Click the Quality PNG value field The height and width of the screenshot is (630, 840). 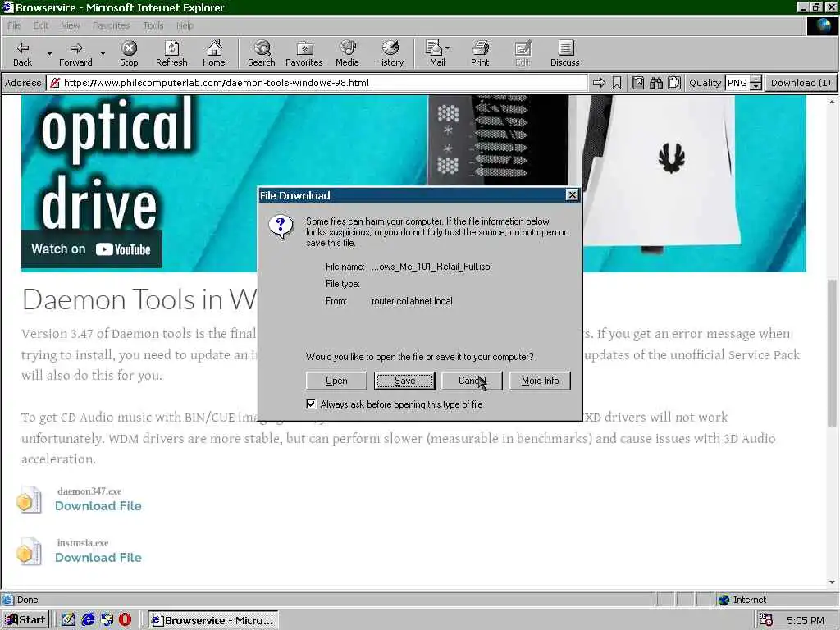coord(737,83)
